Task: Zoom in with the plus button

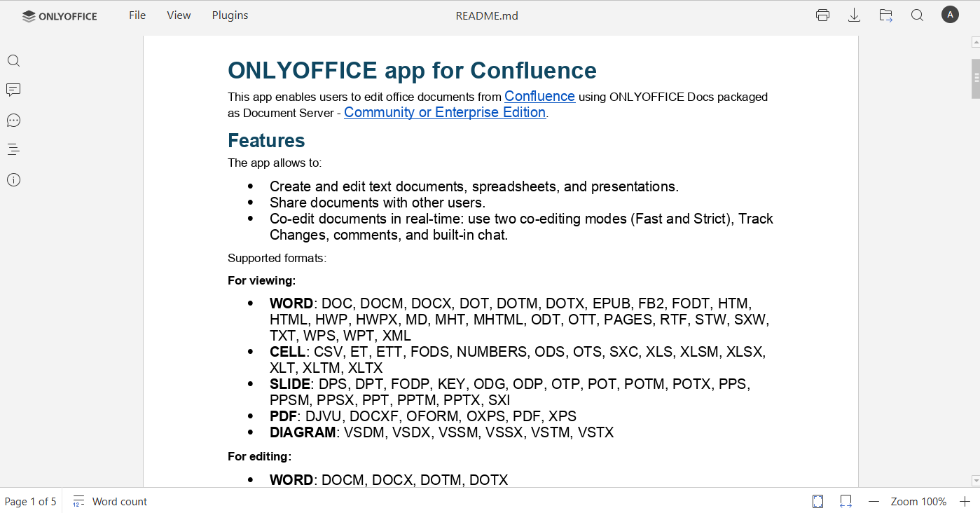Action: click(965, 501)
